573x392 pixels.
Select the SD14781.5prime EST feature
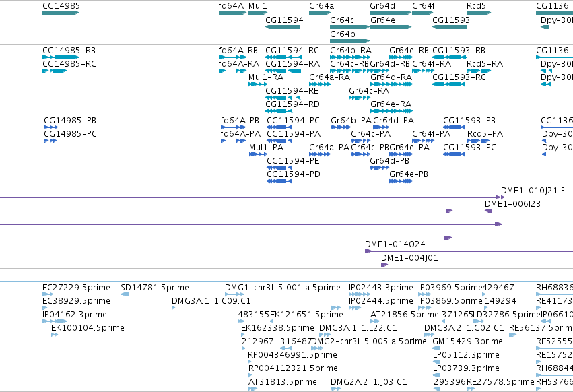[125, 294]
